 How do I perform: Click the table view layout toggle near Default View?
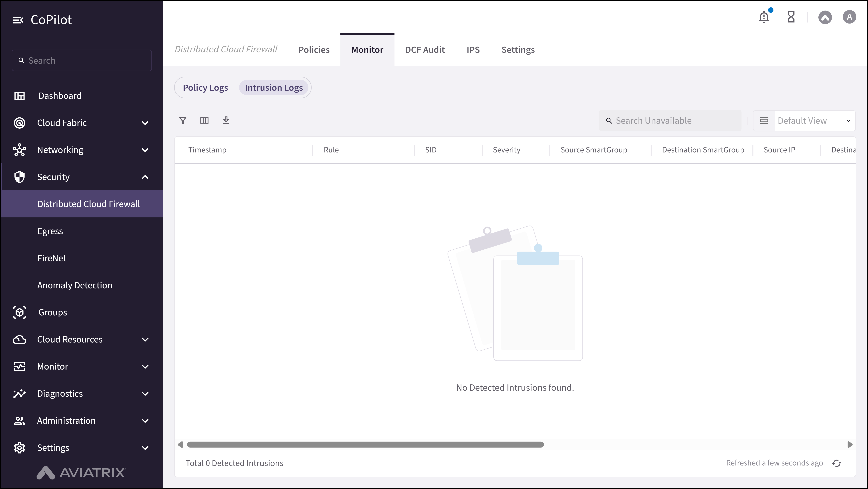pyautogui.click(x=764, y=120)
